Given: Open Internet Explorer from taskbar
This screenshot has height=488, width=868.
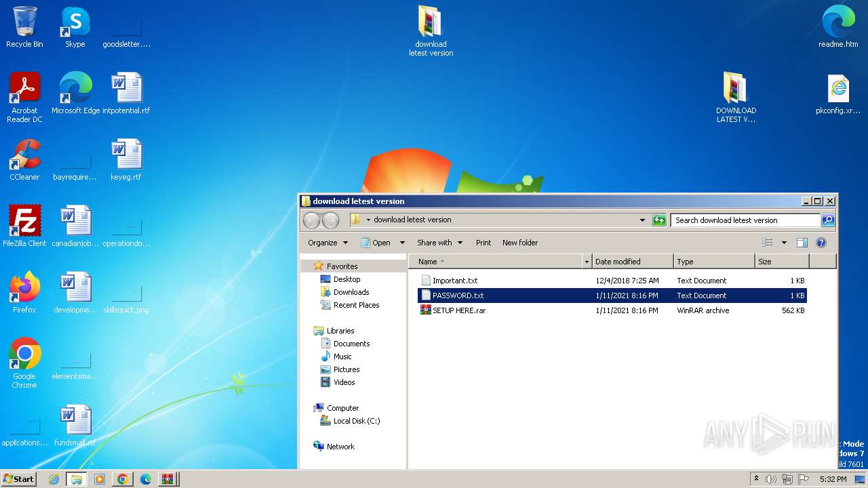Looking at the screenshot, I should (54, 479).
